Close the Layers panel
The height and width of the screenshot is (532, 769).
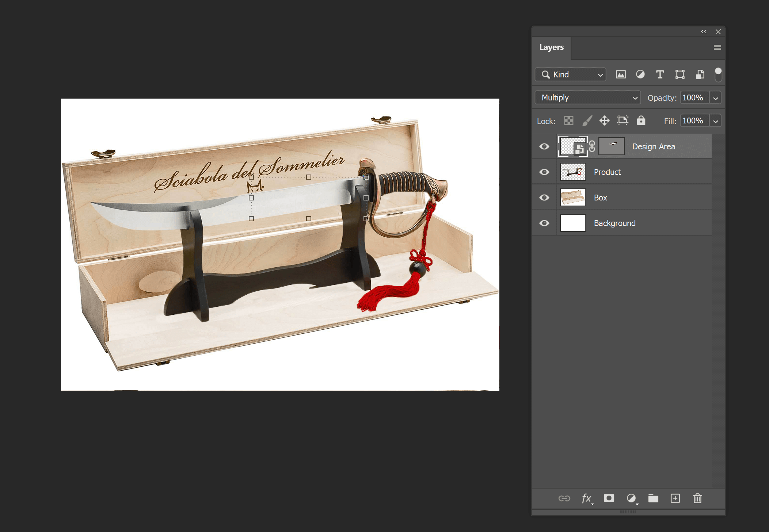pos(718,32)
